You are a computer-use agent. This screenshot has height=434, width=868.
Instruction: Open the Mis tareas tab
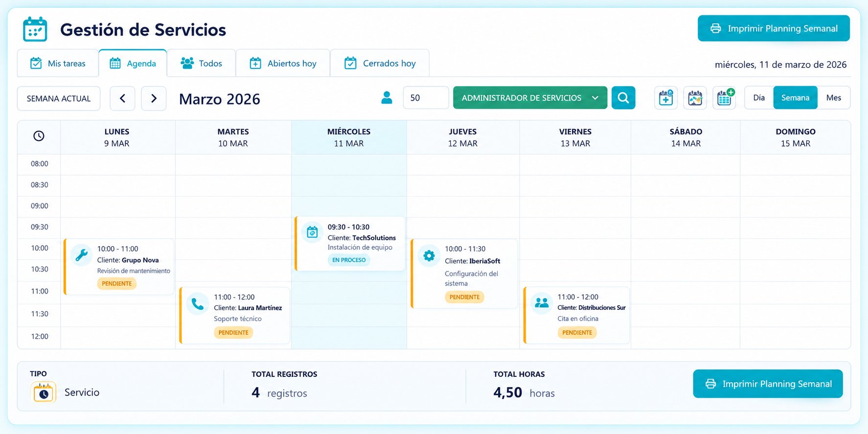coord(58,63)
